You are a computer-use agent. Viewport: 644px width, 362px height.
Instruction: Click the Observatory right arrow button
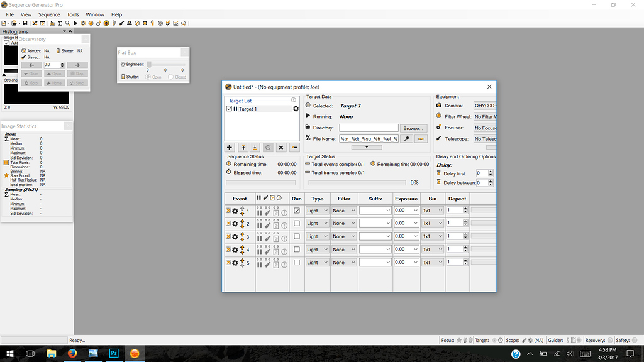[x=77, y=65]
